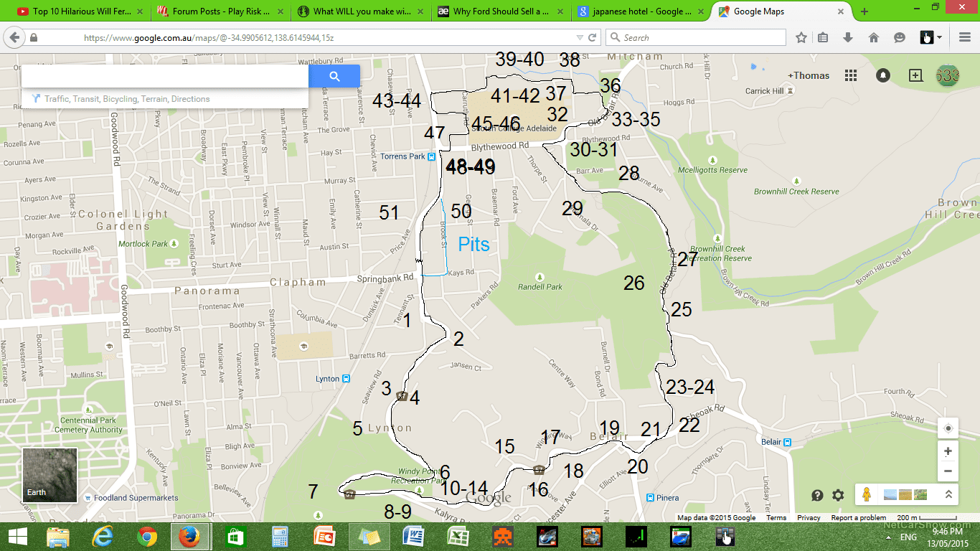Click the Firefox back arrow button
The width and height of the screenshot is (980, 551).
(14, 37)
